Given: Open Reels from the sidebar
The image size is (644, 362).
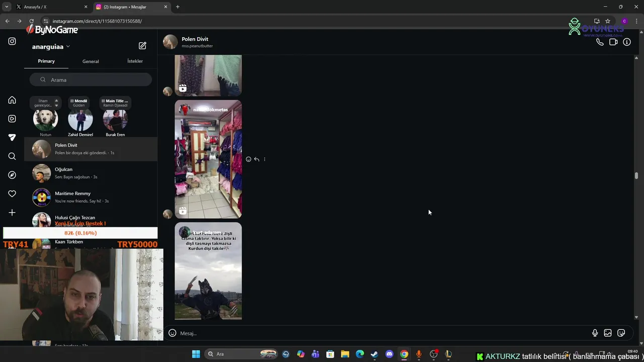Looking at the screenshot, I should tap(12, 119).
